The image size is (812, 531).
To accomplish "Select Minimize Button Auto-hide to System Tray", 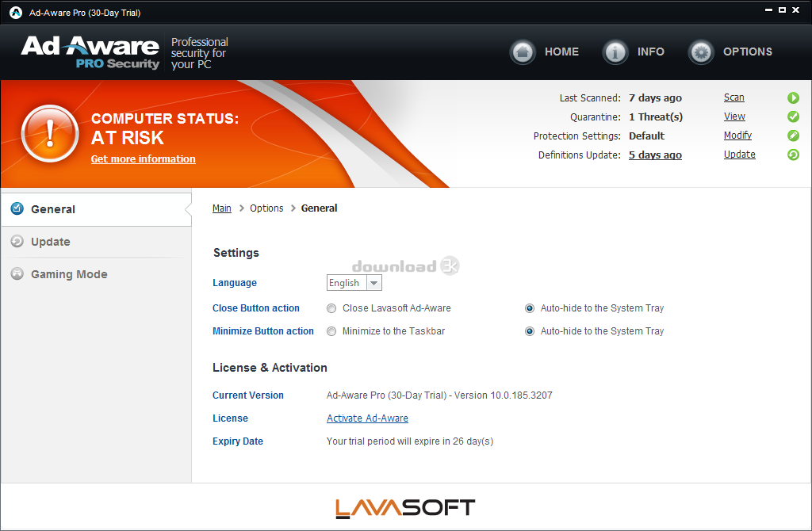I will pyautogui.click(x=529, y=331).
